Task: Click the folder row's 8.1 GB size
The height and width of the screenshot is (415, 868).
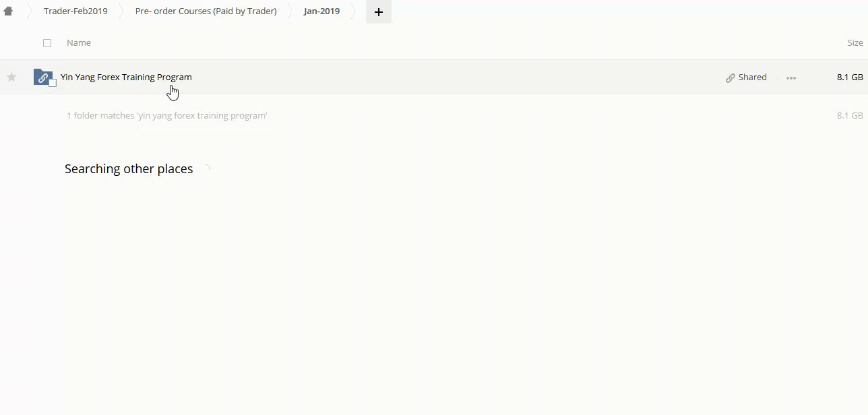Action: [x=849, y=77]
